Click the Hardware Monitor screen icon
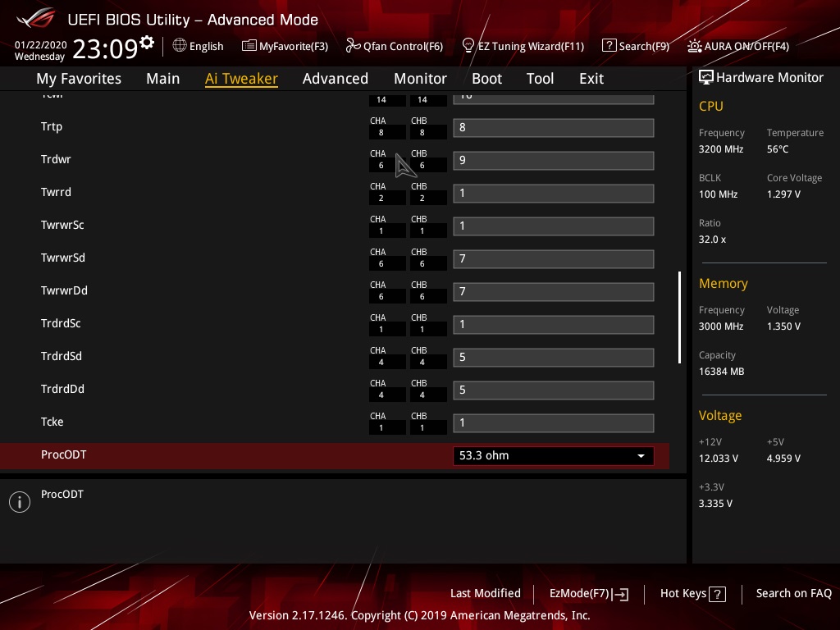The height and width of the screenshot is (630, 840). [706, 77]
